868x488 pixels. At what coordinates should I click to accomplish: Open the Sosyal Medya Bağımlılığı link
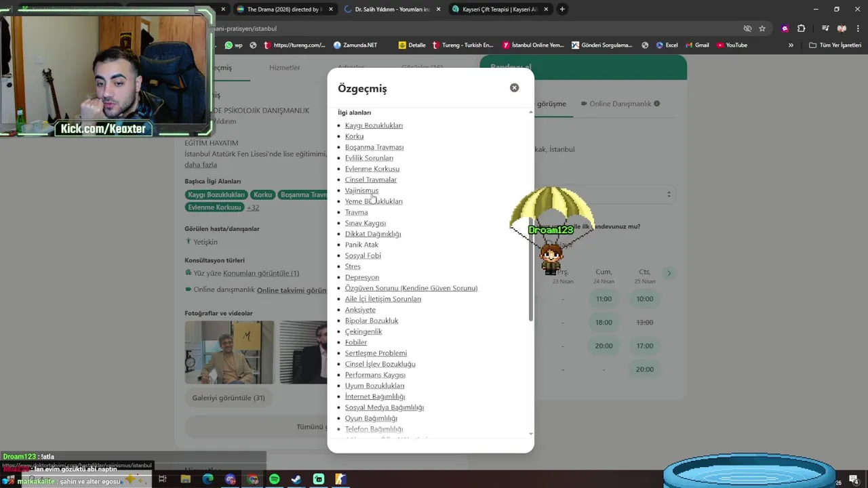coord(384,407)
